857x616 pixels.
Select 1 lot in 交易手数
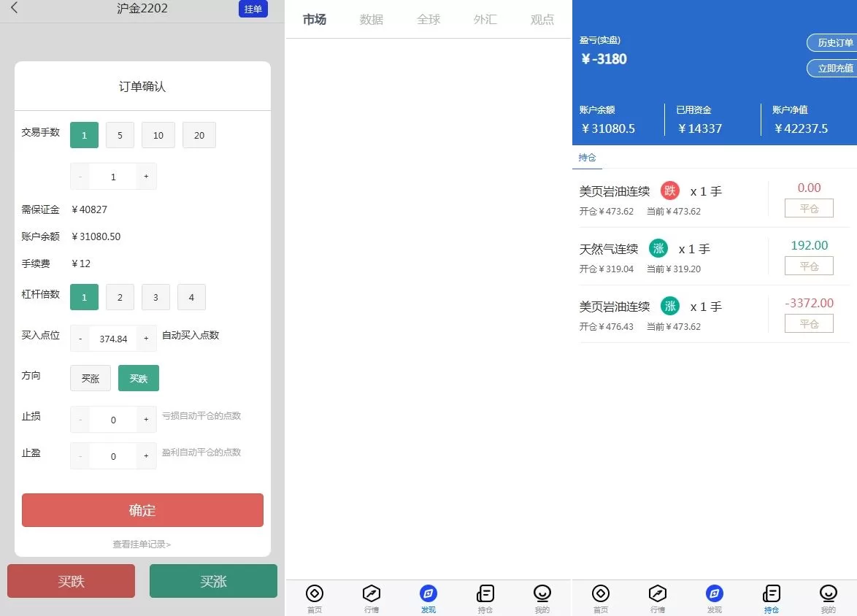84,135
